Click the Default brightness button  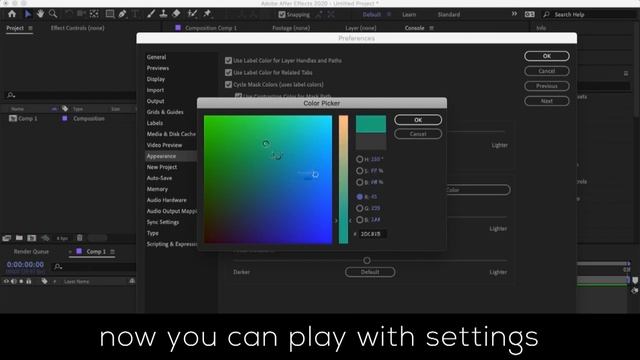click(370, 272)
